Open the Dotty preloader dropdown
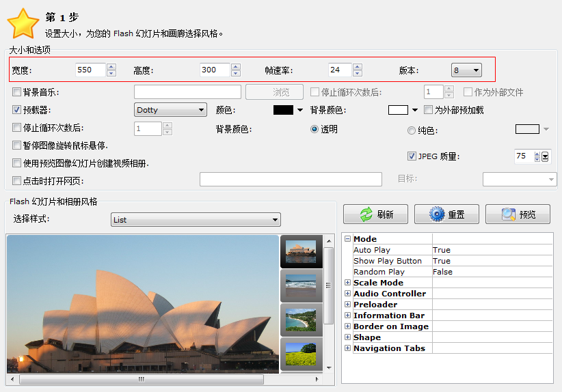 [x=171, y=109]
